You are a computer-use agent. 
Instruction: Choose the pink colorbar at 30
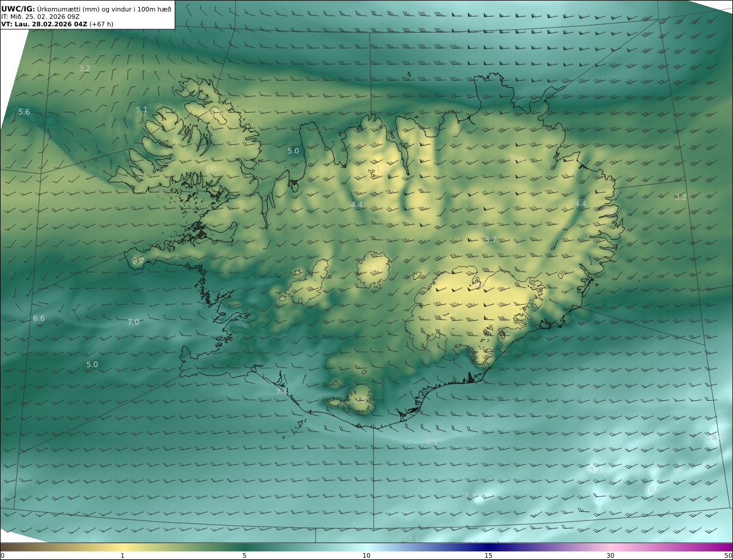click(x=610, y=547)
